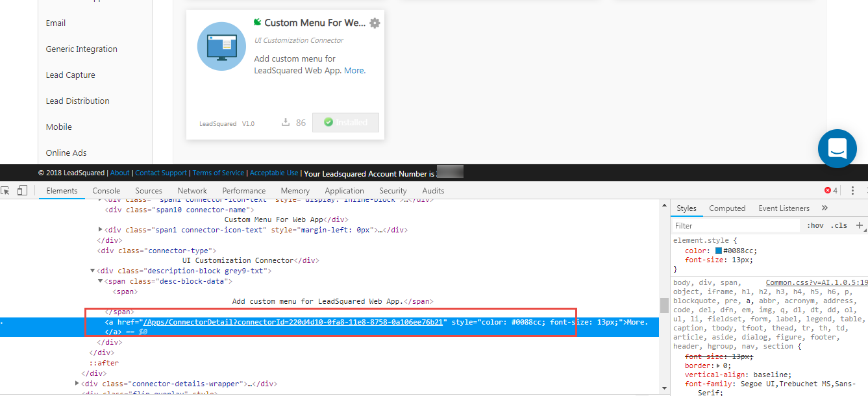868x396 pixels.
Task: Open the Memory tab
Action: 295,190
